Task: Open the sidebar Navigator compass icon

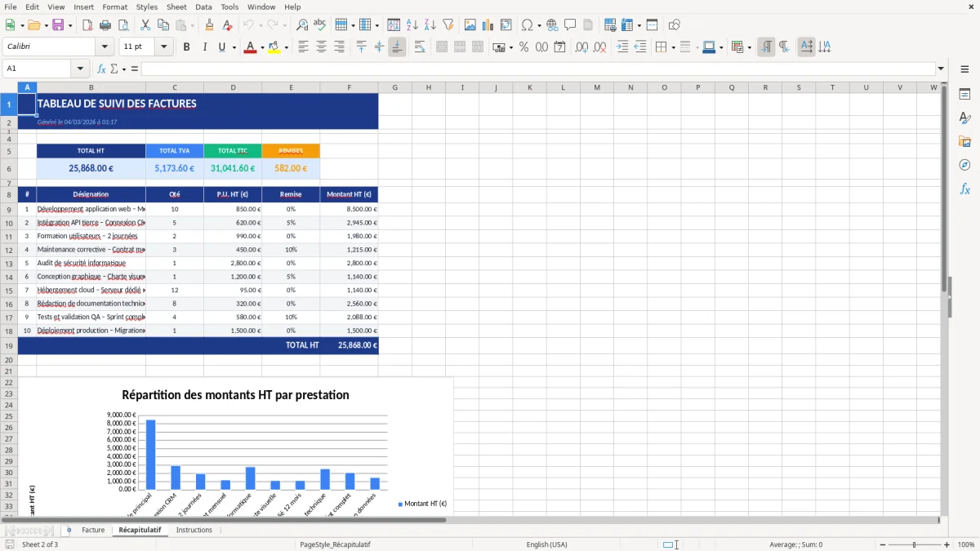Action: 964,165
